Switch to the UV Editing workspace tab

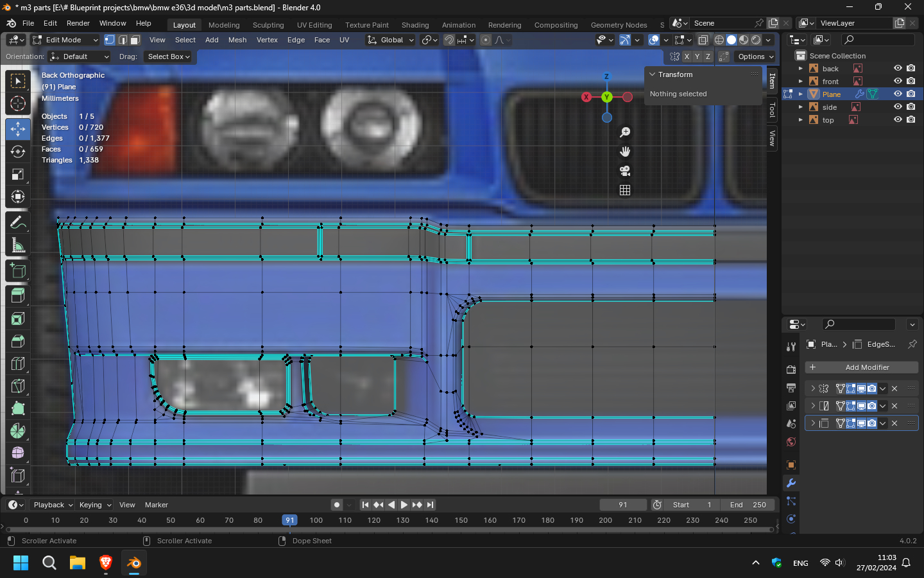(x=314, y=25)
